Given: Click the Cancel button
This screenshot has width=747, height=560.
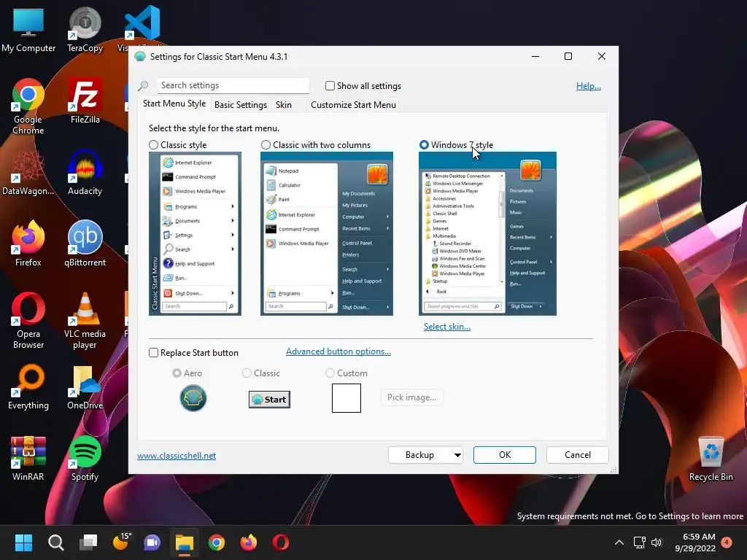Looking at the screenshot, I should (578, 455).
